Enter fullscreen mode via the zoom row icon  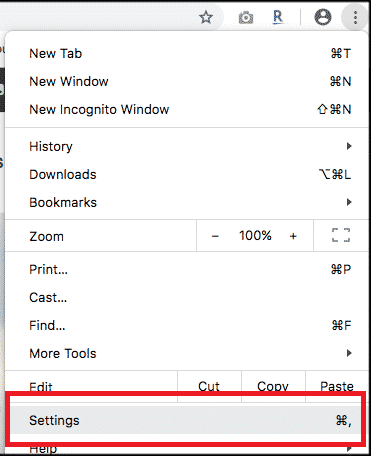point(341,235)
